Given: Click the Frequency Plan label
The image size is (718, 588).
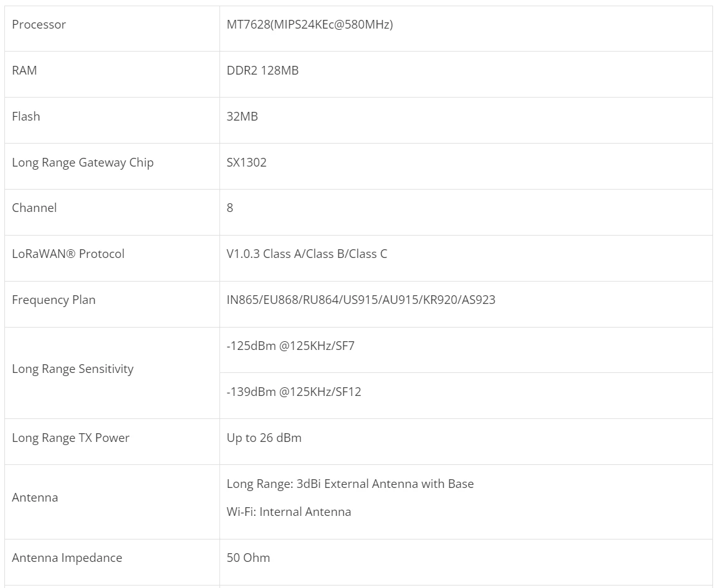Looking at the screenshot, I should point(53,300).
